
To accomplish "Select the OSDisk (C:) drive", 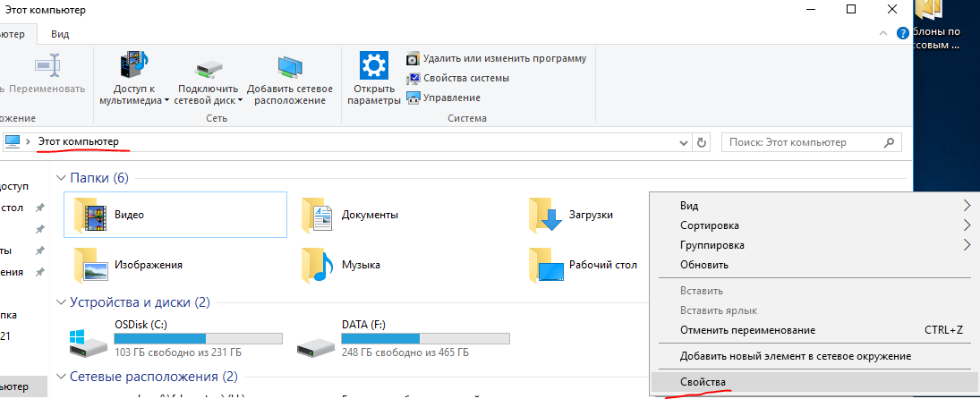I will (x=175, y=339).
